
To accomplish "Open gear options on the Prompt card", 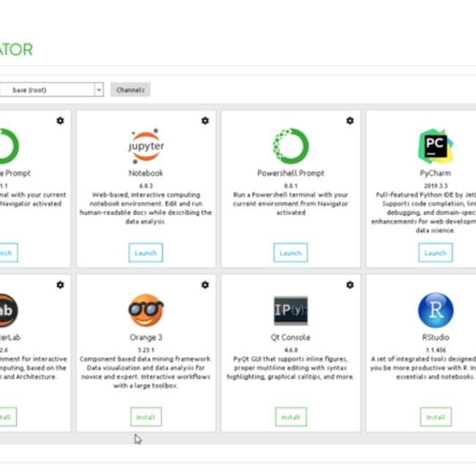I will point(60,121).
